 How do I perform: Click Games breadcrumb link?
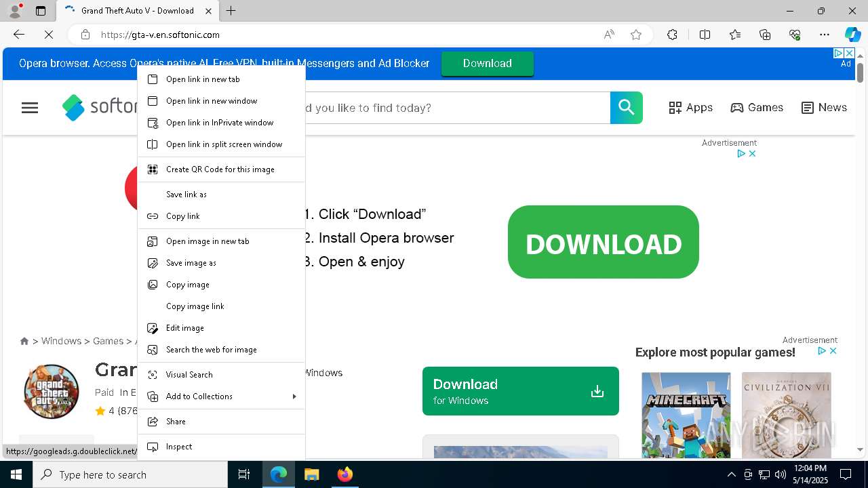tap(108, 341)
